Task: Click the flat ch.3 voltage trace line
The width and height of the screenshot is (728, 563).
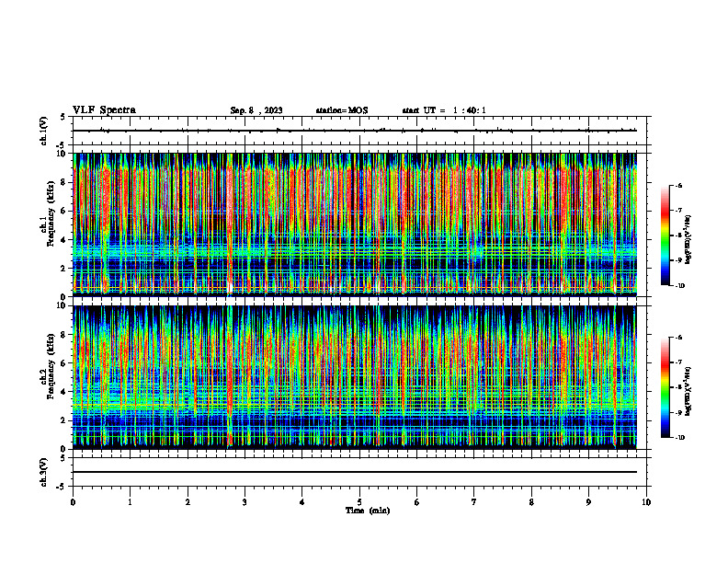Action: [355, 472]
